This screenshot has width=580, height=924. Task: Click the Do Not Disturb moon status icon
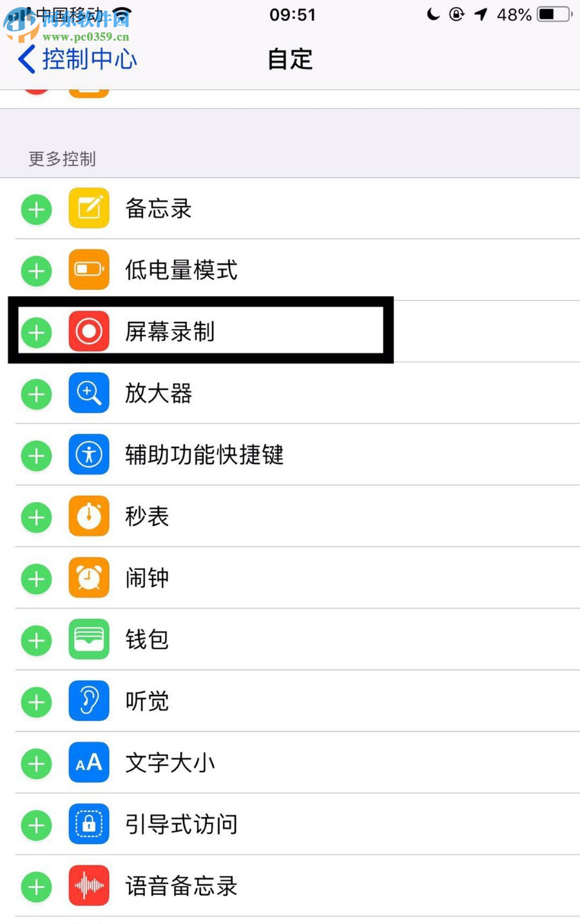tap(434, 15)
